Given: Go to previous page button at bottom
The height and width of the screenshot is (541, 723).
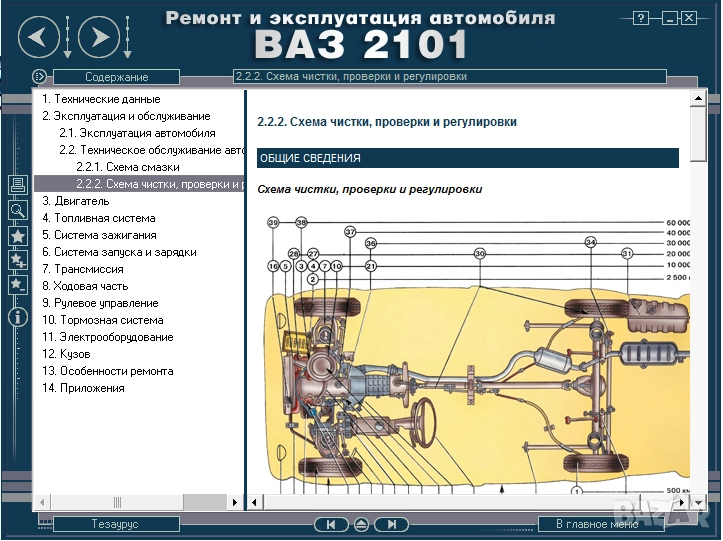Looking at the screenshot, I should click(330, 524).
